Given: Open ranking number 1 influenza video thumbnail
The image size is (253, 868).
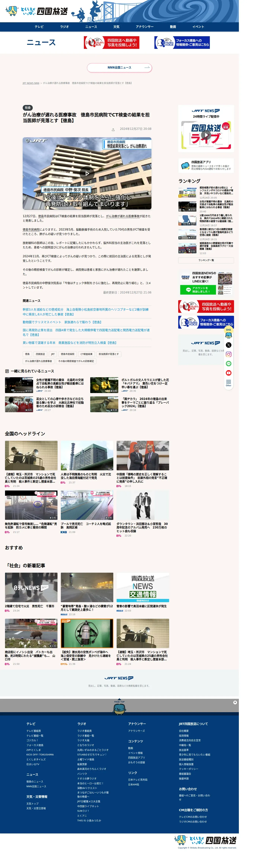Looking at the screenshot, I should pos(187,192).
